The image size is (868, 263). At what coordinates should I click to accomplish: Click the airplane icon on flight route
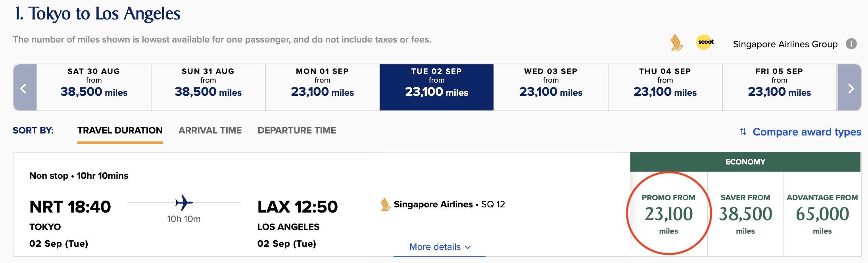(184, 203)
